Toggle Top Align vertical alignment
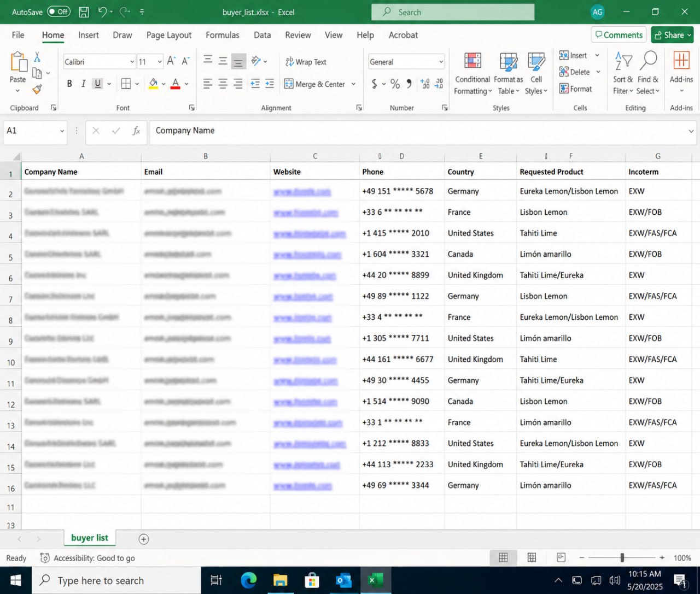 point(208,60)
